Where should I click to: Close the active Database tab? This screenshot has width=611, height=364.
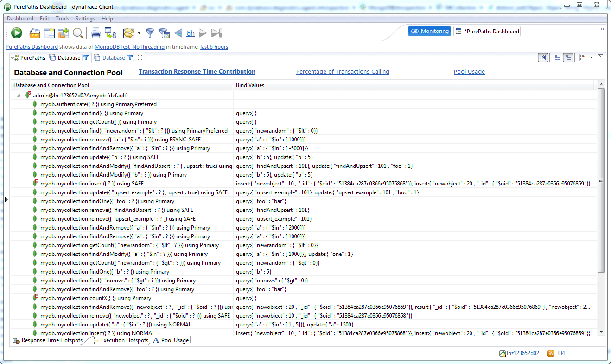[x=140, y=58]
